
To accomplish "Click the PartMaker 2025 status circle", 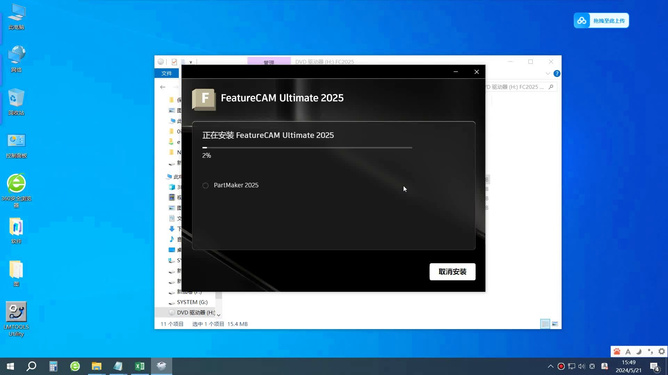I will coord(205,185).
